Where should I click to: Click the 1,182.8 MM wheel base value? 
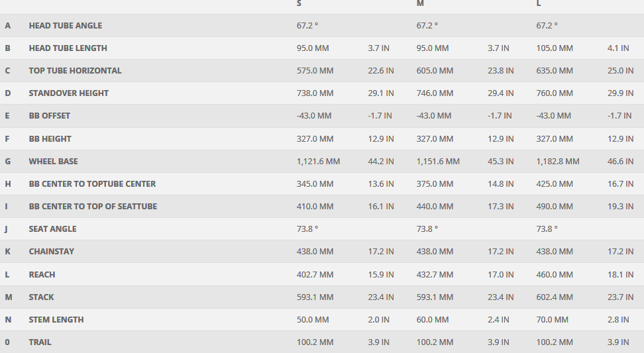click(557, 162)
